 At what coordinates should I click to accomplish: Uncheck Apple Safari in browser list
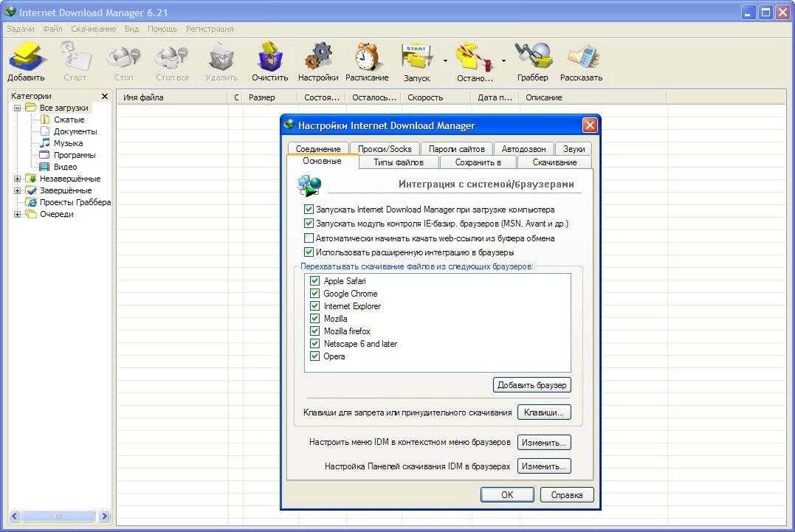click(315, 280)
